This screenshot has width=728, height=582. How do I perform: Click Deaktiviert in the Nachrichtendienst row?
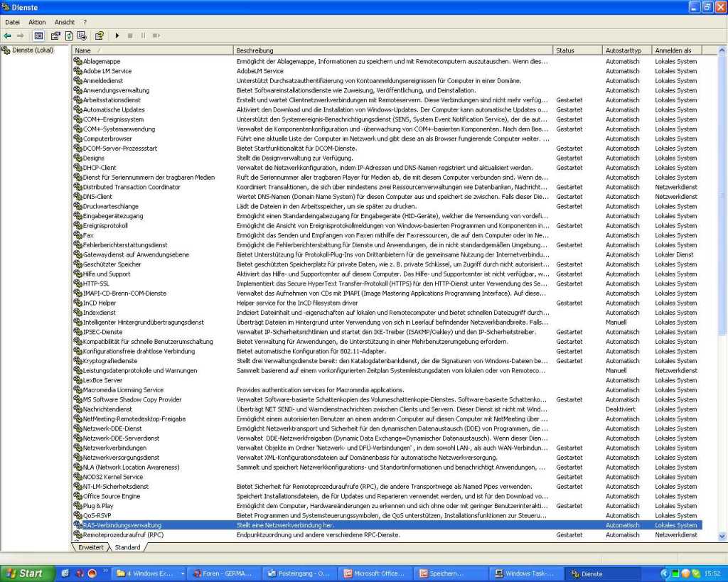[x=620, y=409]
